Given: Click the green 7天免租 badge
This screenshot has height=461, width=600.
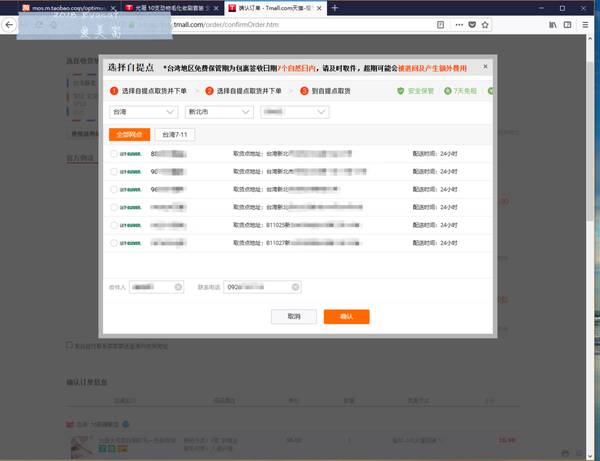Looking at the screenshot, I should pyautogui.click(x=460, y=91).
